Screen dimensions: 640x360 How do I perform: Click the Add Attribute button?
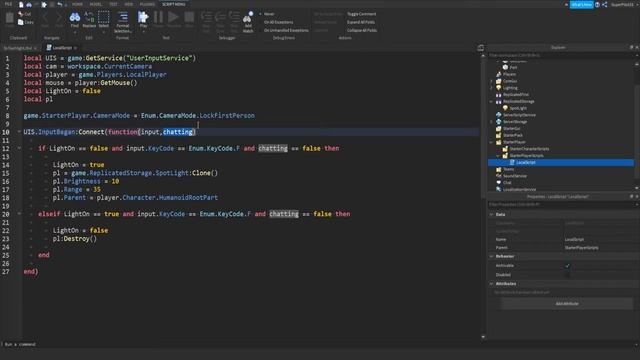click(567, 304)
